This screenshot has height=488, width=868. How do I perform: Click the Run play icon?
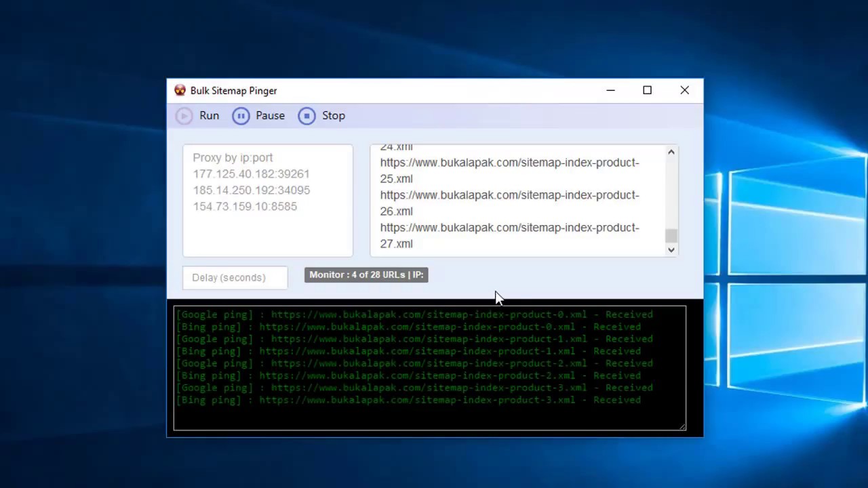pos(184,116)
